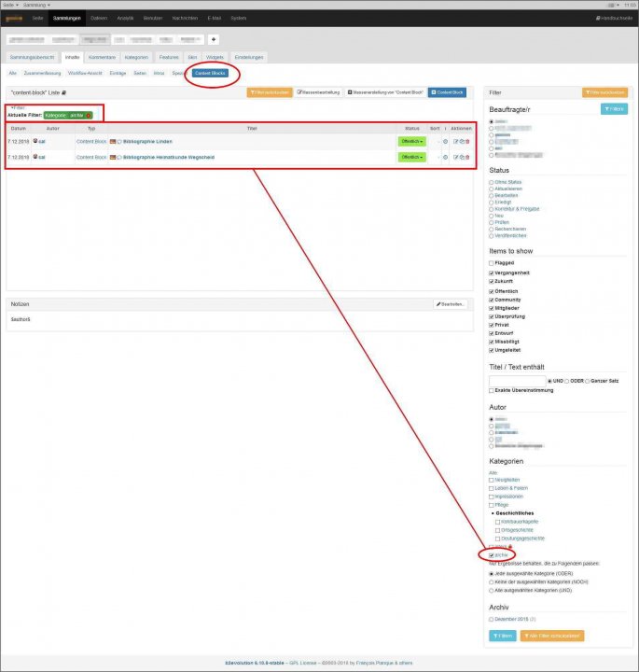Click the 'Kategorie: archiv' green filter badge
The height and width of the screenshot is (672, 639).
(x=68, y=116)
